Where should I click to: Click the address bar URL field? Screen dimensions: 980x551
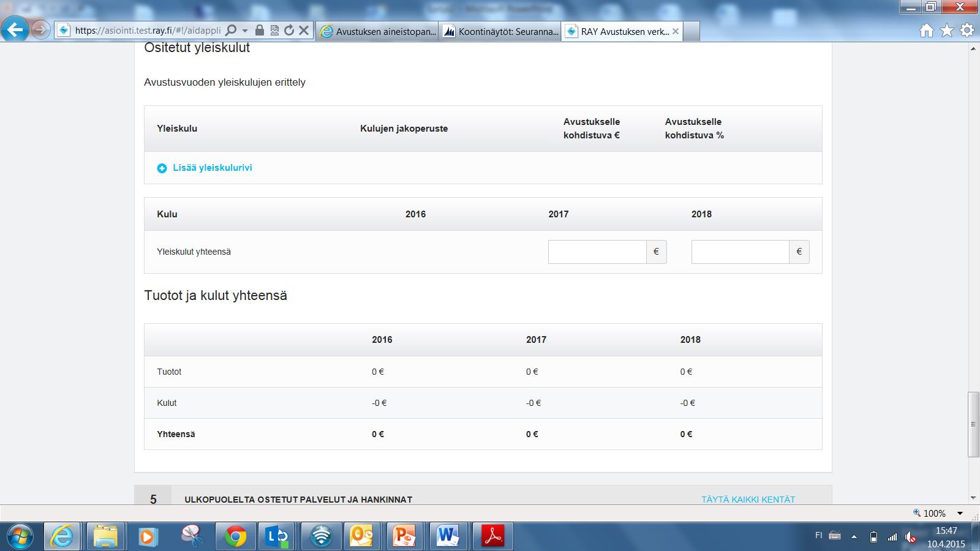pyautogui.click(x=147, y=30)
